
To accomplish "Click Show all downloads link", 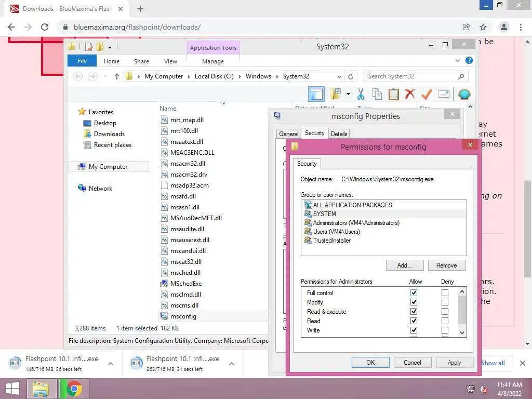I will (493, 363).
